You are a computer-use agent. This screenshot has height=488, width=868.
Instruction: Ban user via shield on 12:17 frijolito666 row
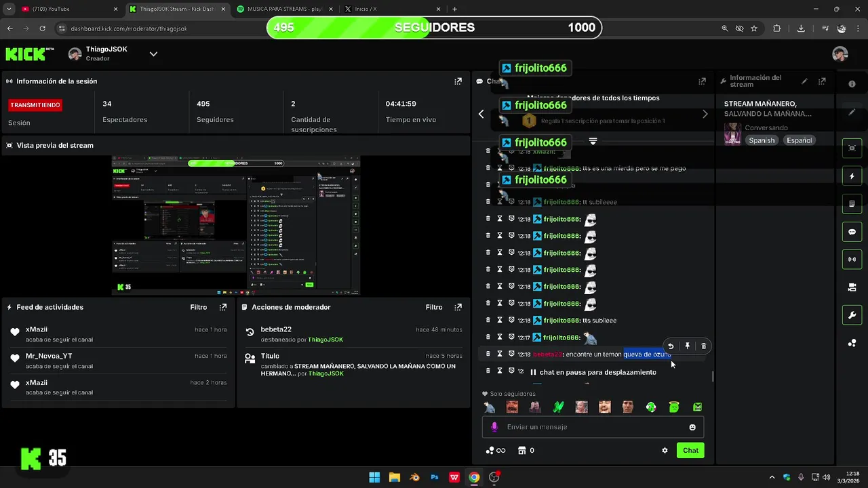point(511,337)
